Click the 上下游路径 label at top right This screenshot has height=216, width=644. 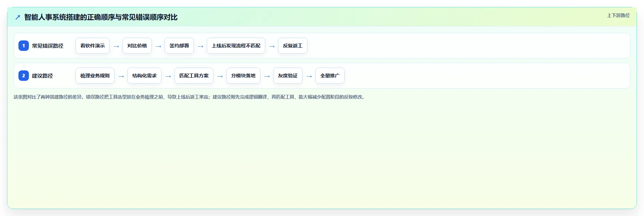pos(618,15)
